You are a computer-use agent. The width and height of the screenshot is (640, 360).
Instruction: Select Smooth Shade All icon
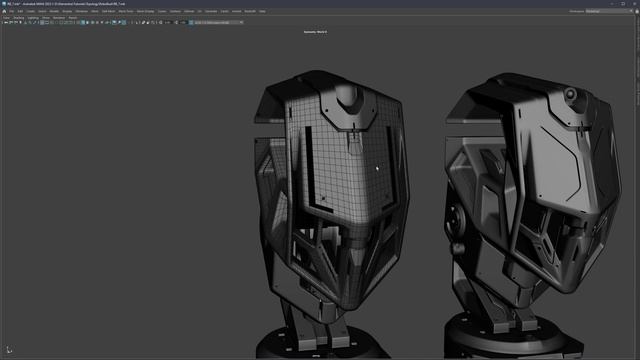(x=83, y=22)
